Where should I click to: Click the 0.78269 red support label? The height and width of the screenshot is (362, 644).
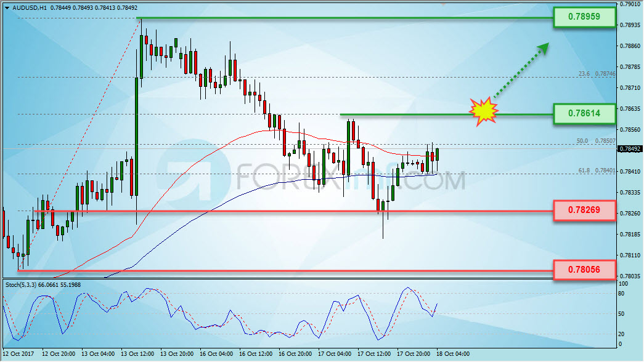pyautogui.click(x=584, y=210)
